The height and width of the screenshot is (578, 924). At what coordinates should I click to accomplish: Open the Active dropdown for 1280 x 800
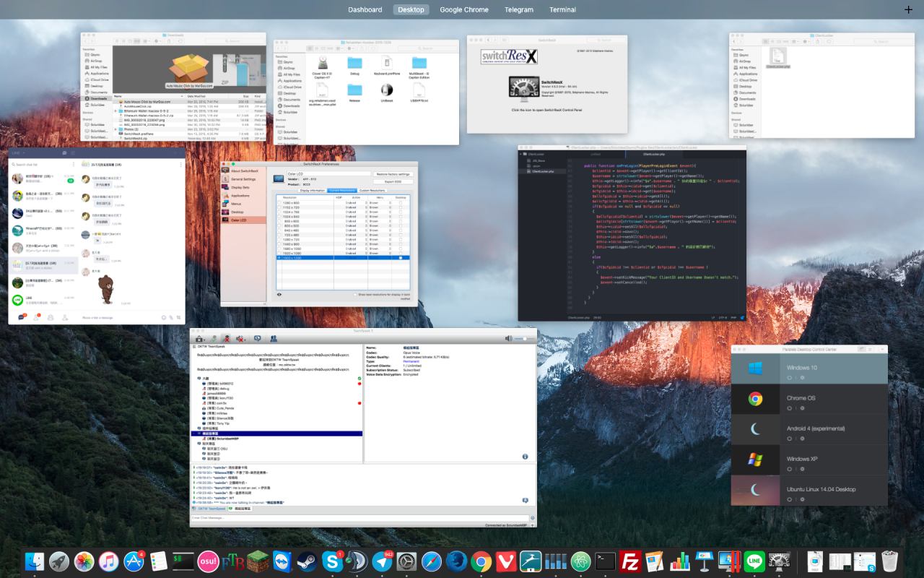point(356,203)
